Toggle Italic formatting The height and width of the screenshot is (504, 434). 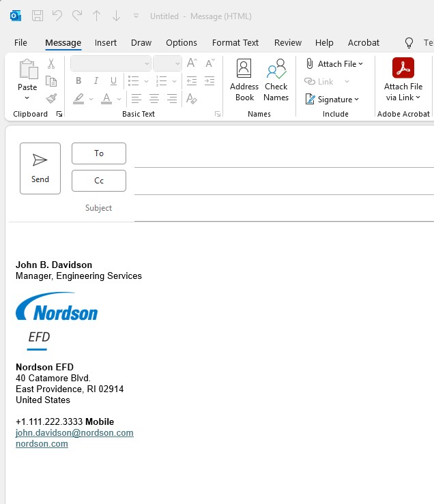(96, 80)
